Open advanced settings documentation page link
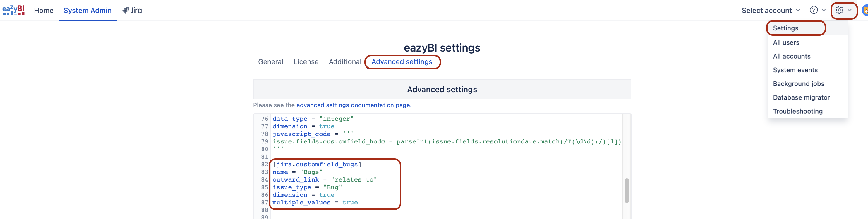 click(x=354, y=105)
